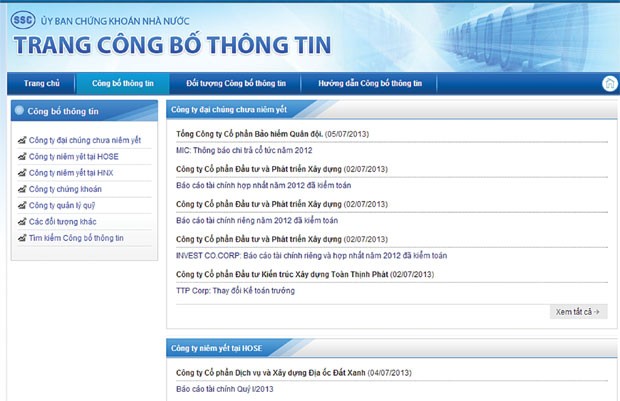
Task: Open Báo cáo tài chính riêng năm 2012 link
Action: [257, 220]
